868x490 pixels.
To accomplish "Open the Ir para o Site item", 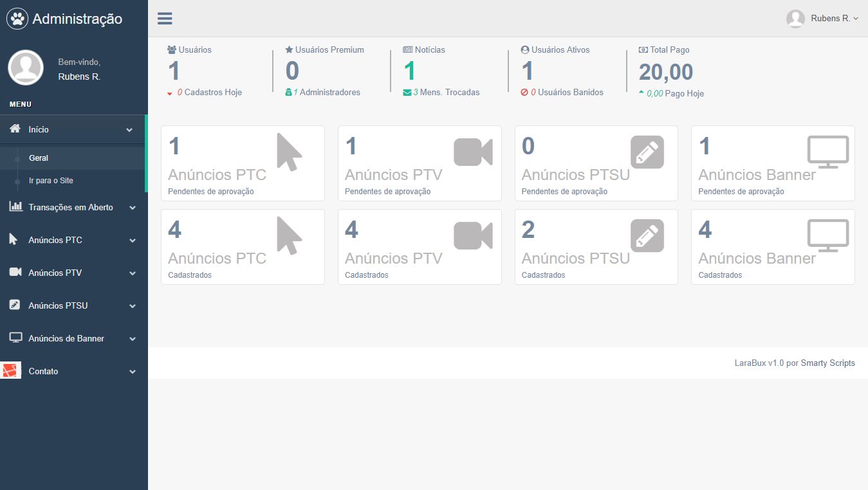I will 51,181.
